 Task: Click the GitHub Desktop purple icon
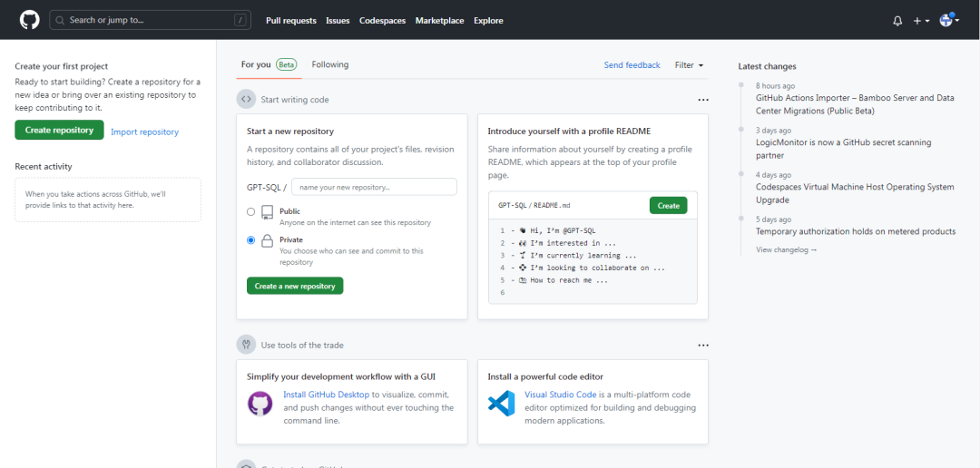(260, 404)
